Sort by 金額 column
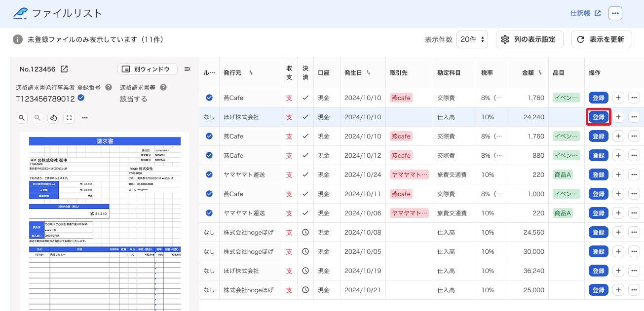Screen dimensions: 644x311 click(x=541, y=73)
